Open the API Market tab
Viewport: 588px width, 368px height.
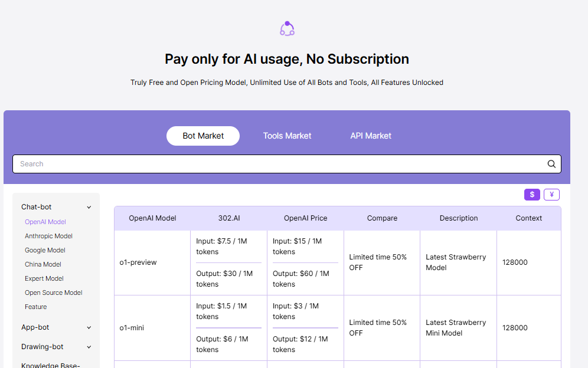[x=371, y=136]
